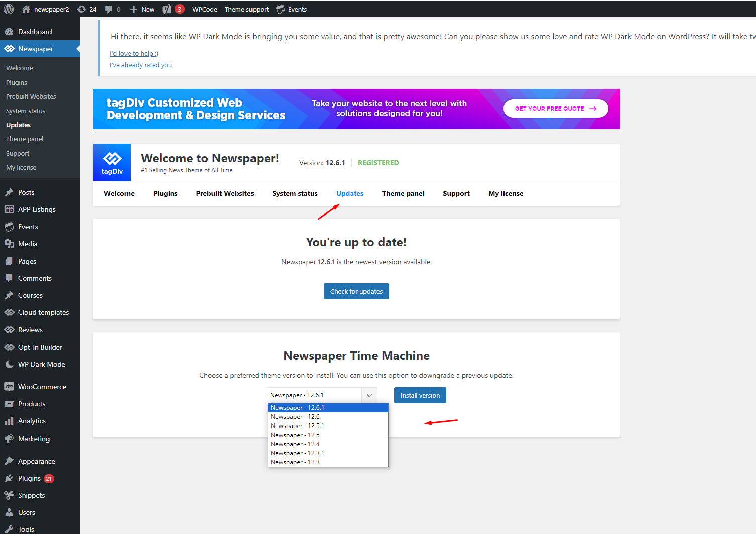Select Newspaper - 12.6.1 from the list
Image resolution: width=756 pixels, height=534 pixels.
[x=328, y=408]
